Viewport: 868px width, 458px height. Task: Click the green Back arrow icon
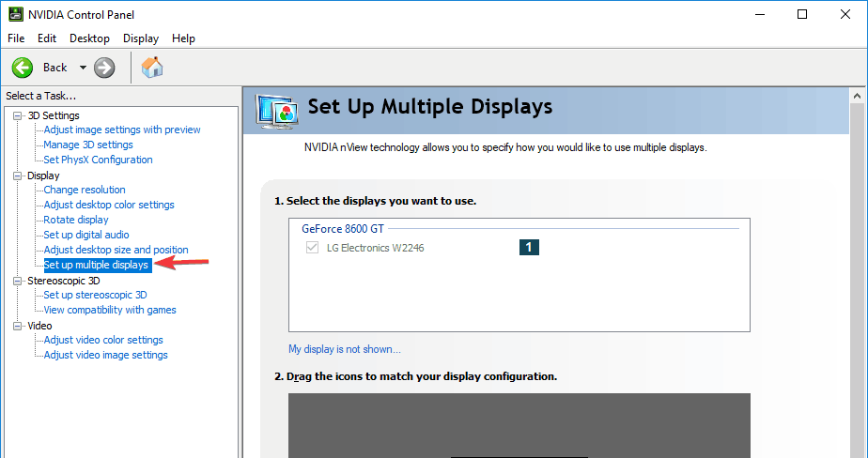pos(23,67)
